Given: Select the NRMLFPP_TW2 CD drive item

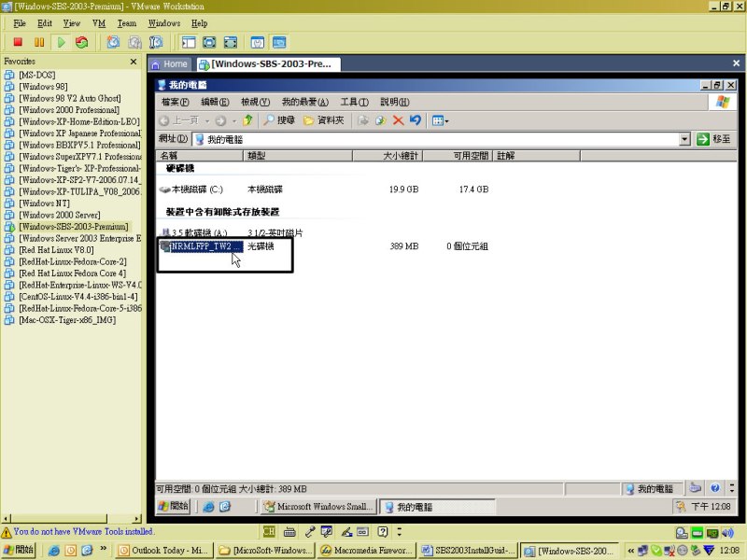Looking at the screenshot, I should (201, 246).
